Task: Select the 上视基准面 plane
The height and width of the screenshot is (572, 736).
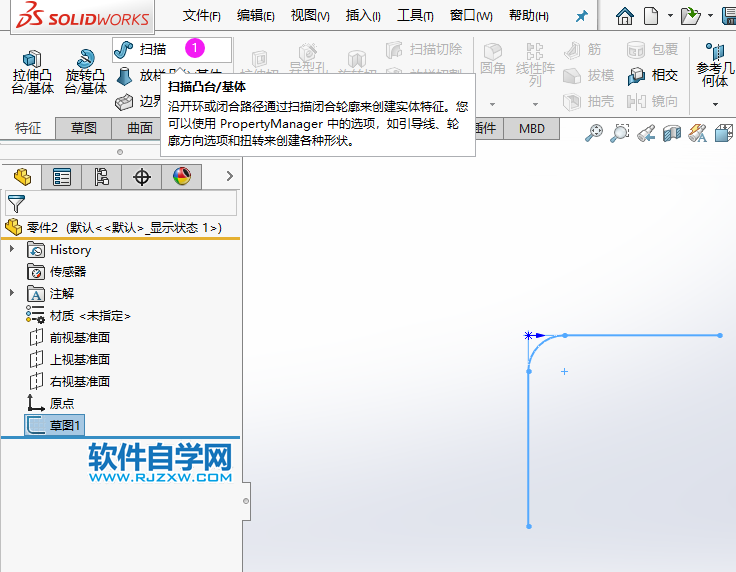Action: 69,359
